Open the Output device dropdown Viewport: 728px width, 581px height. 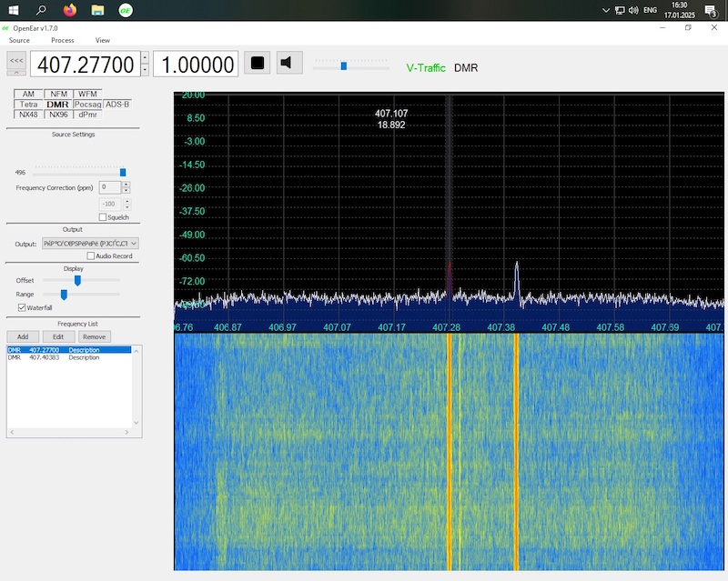(x=134, y=244)
